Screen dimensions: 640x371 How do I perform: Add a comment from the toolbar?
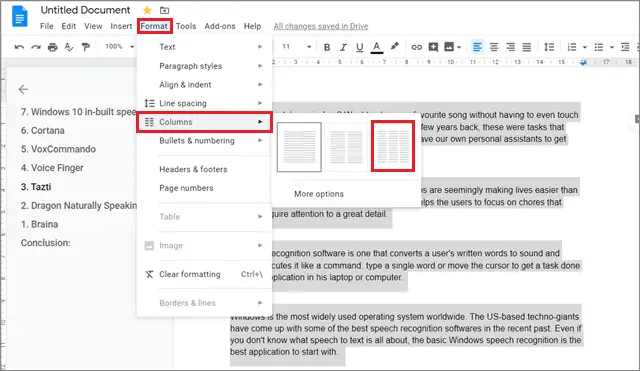(x=433, y=47)
